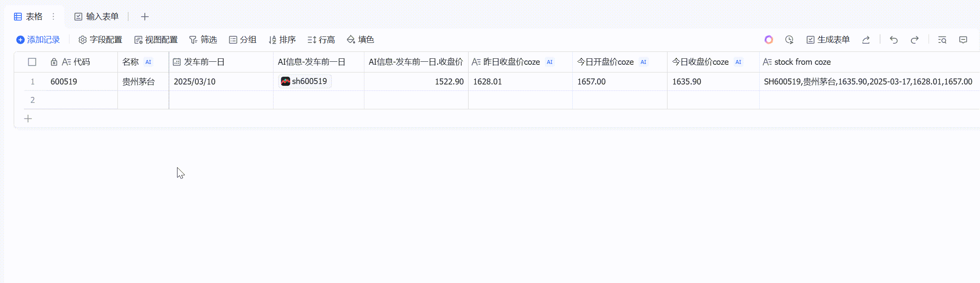Image resolution: width=980 pixels, height=283 pixels.
Task: Open the comments icon
Action: click(963, 40)
